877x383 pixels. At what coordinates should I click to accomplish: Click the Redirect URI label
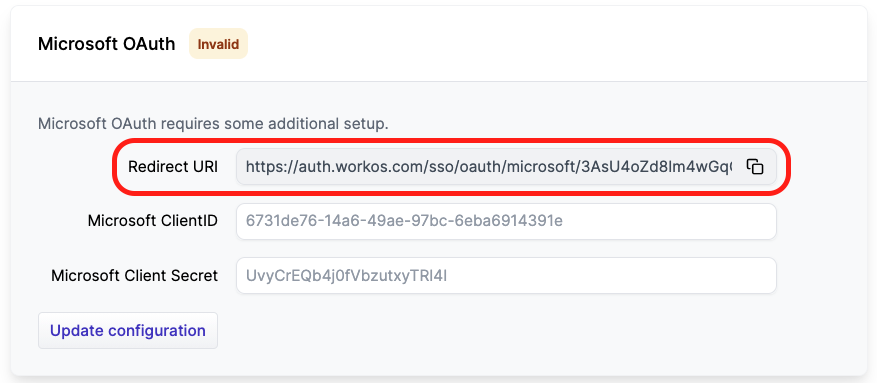click(x=173, y=167)
